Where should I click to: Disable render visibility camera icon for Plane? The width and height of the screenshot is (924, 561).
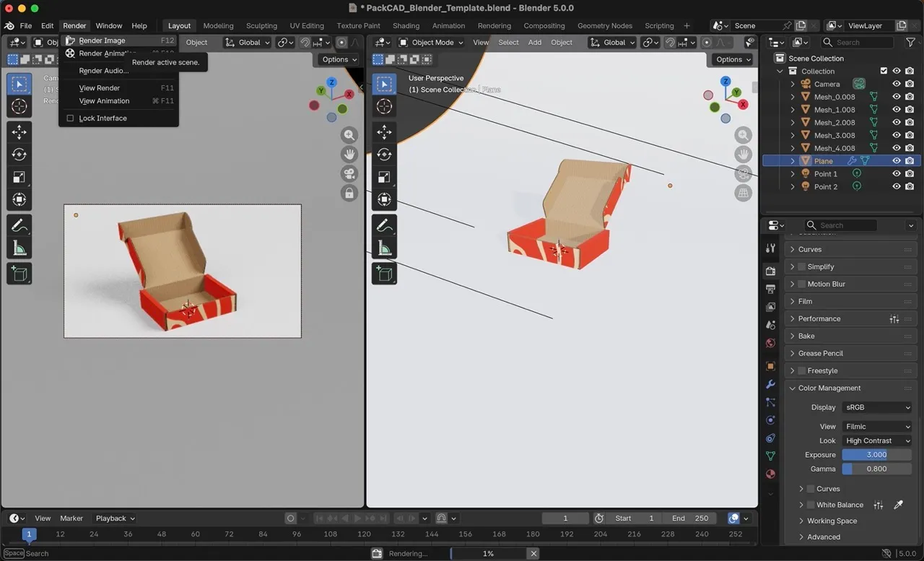click(x=908, y=160)
